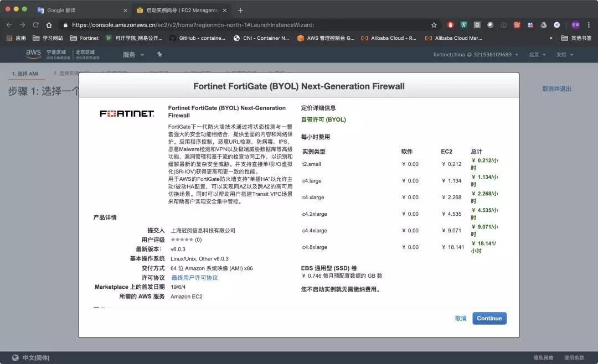This screenshot has height=364, width=598.
Task: Open the purple profile avatar
Action: pos(575,25)
